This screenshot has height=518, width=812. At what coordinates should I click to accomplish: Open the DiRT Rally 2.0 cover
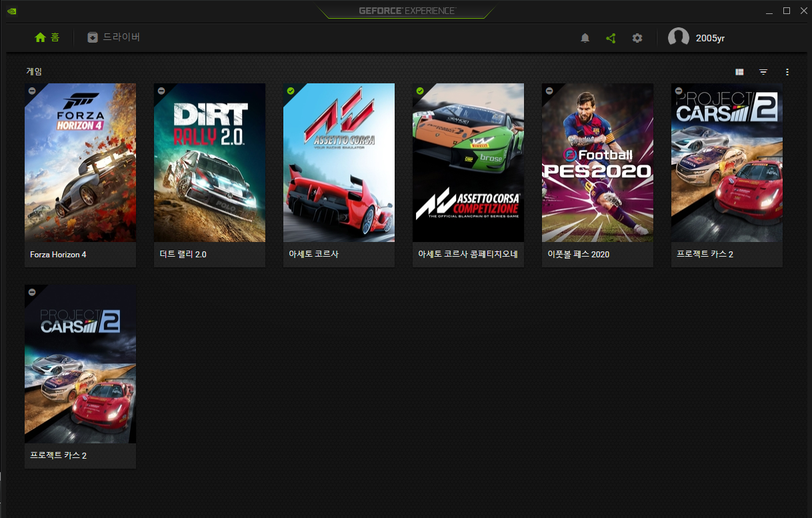(209, 163)
